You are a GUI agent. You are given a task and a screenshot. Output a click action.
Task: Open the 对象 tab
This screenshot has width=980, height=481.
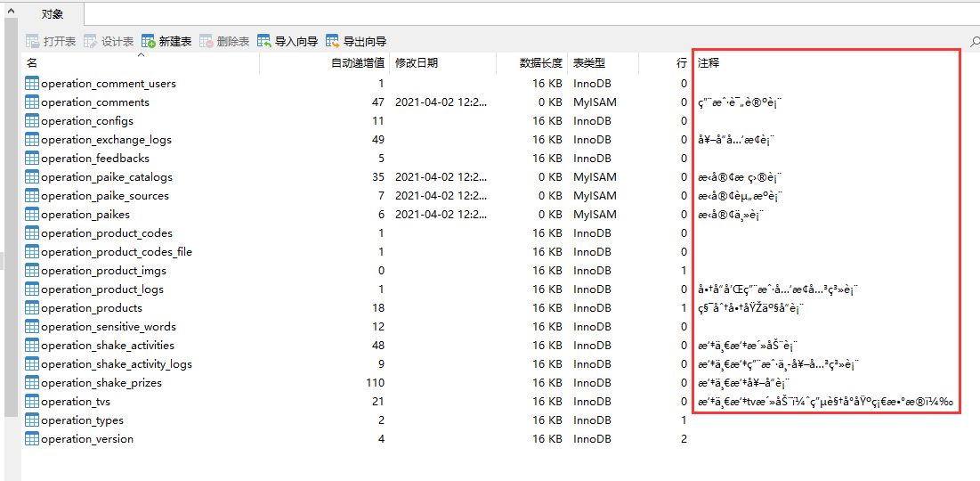tap(53, 14)
